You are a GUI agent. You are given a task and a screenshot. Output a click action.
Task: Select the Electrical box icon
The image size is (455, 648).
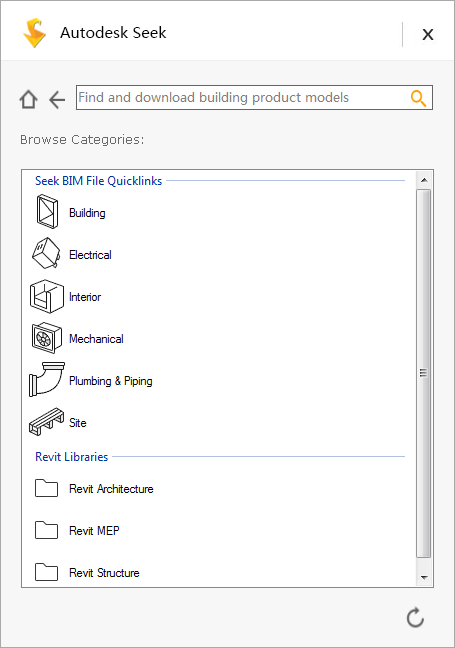click(46, 253)
